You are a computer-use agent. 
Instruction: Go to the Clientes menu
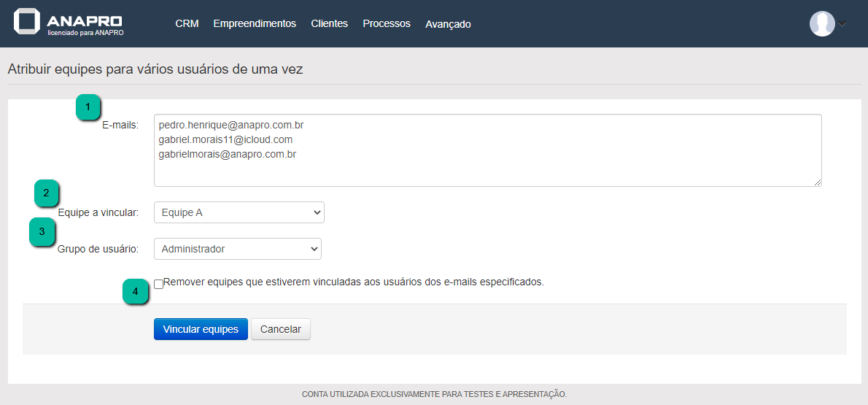329,23
